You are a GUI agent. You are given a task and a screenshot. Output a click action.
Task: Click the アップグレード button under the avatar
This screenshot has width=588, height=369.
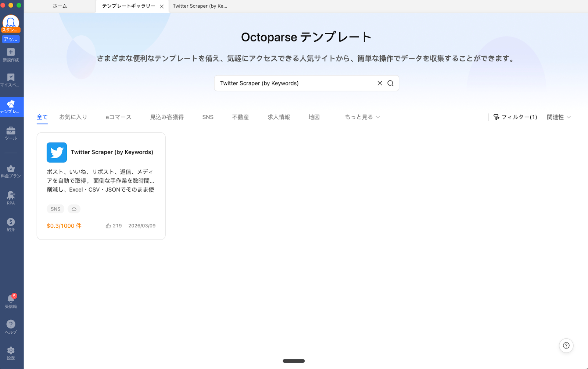click(x=11, y=39)
